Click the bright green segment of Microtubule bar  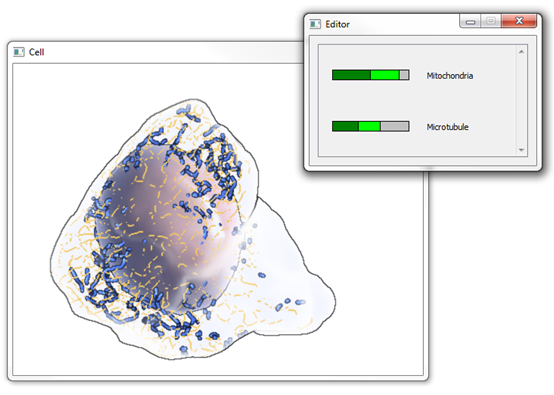click(x=369, y=126)
